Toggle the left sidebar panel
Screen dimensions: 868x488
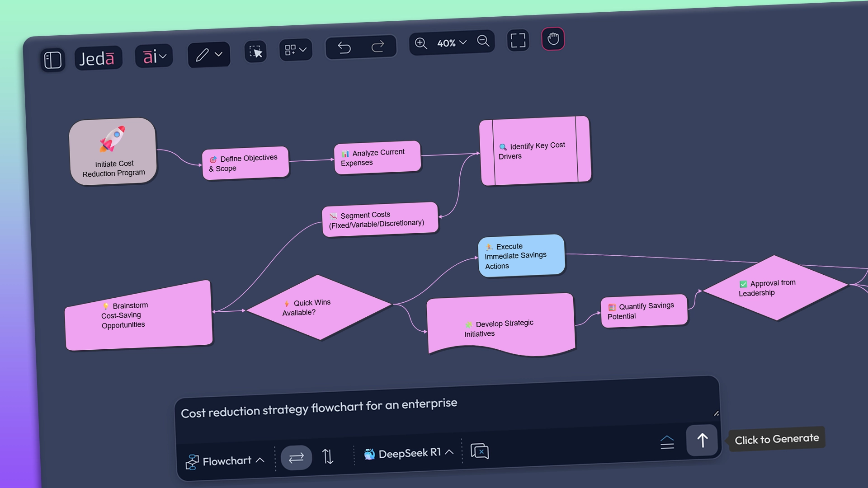click(x=52, y=59)
